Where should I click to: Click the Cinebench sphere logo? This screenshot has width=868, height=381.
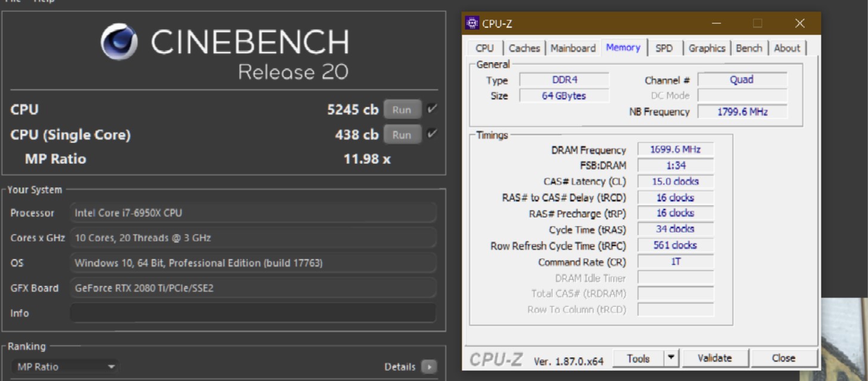tap(119, 42)
